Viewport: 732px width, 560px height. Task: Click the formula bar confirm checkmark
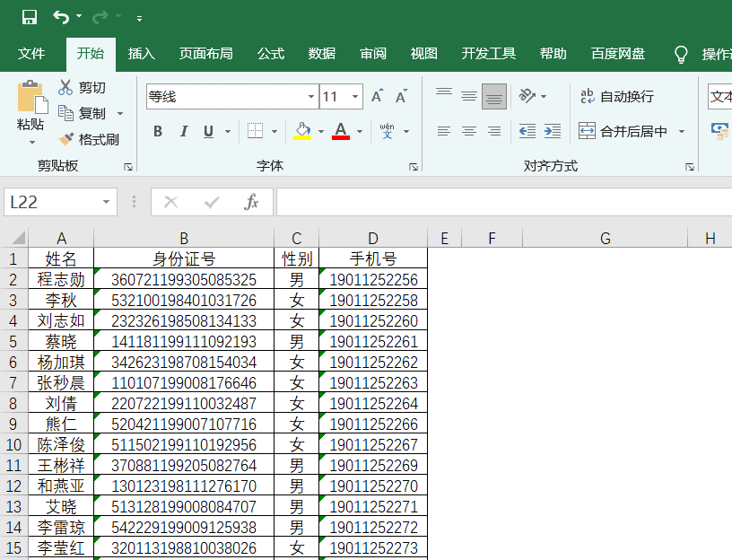[212, 202]
